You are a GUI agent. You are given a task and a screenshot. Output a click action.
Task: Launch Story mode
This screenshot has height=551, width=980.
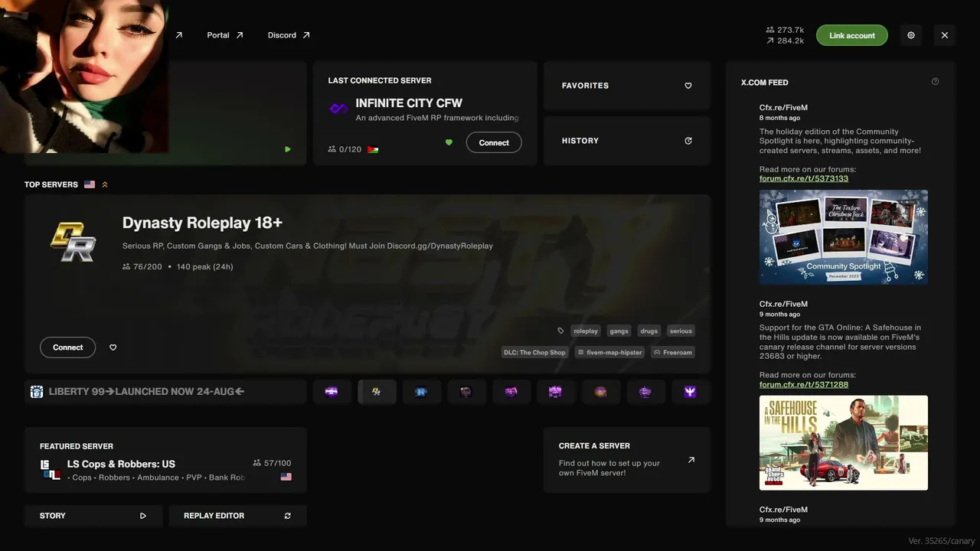93,516
